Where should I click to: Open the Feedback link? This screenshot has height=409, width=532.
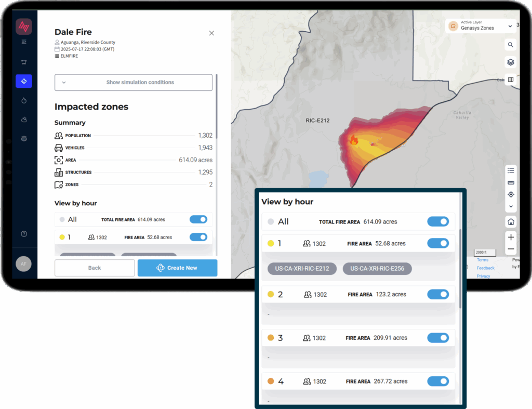(x=485, y=268)
